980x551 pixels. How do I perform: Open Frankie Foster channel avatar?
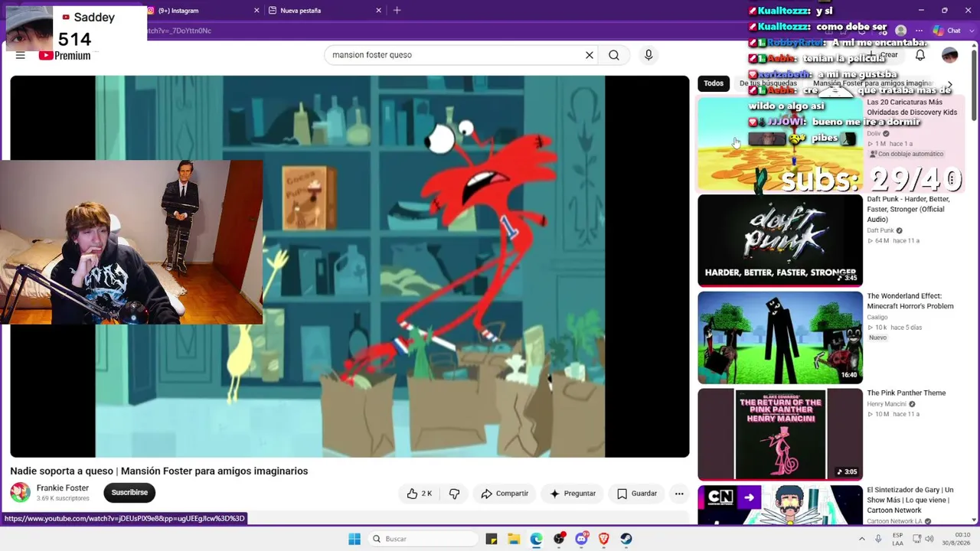click(x=21, y=493)
